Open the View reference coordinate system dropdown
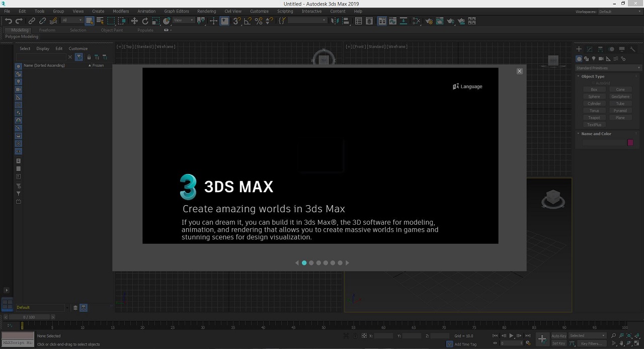 click(x=184, y=21)
